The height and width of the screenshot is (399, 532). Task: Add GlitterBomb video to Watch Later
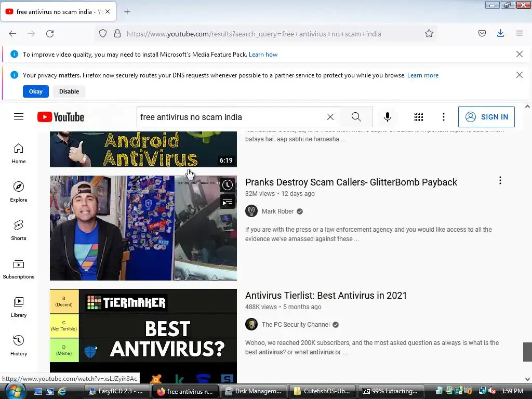click(x=228, y=185)
